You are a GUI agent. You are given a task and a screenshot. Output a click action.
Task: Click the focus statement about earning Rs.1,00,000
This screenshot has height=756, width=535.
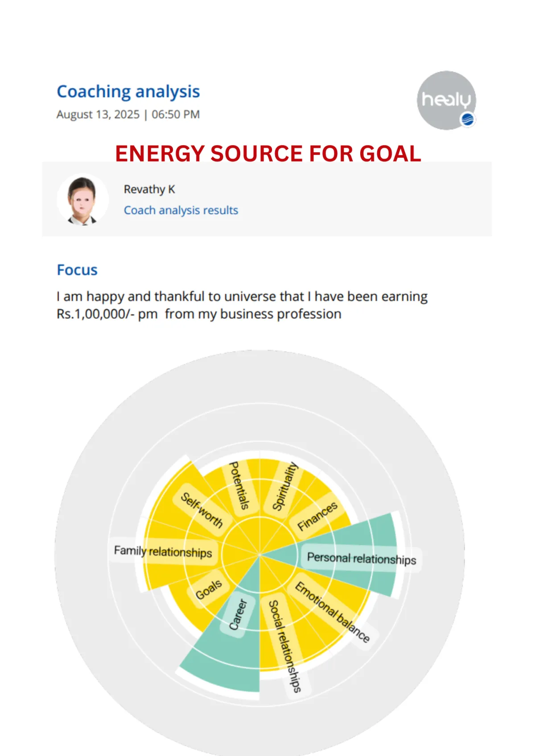[242, 305]
